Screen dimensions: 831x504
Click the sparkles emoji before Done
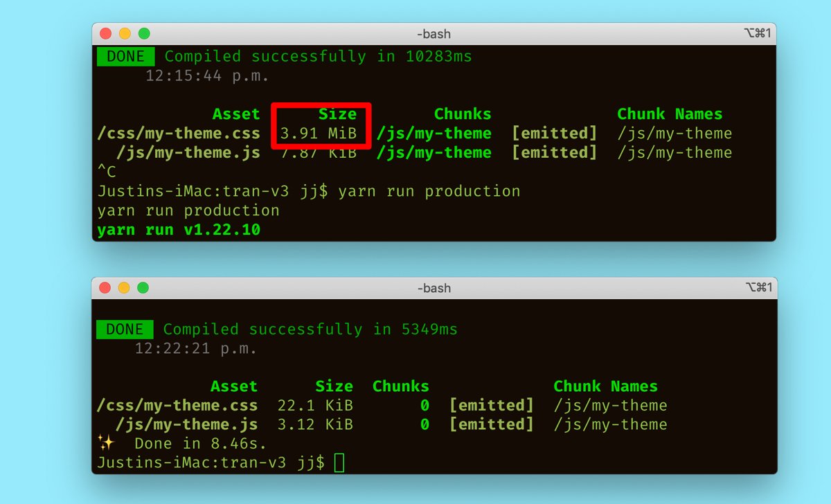[x=106, y=443]
